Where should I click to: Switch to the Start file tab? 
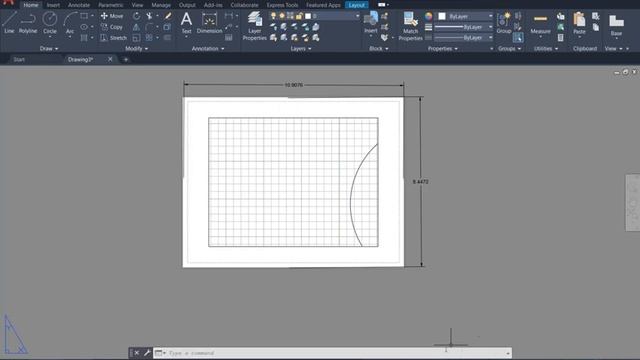[19, 60]
